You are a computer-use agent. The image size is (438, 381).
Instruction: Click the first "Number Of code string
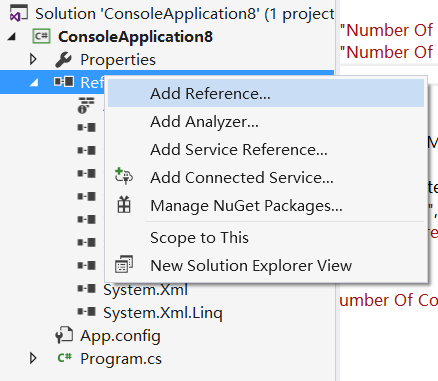click(x=386, y=30)
